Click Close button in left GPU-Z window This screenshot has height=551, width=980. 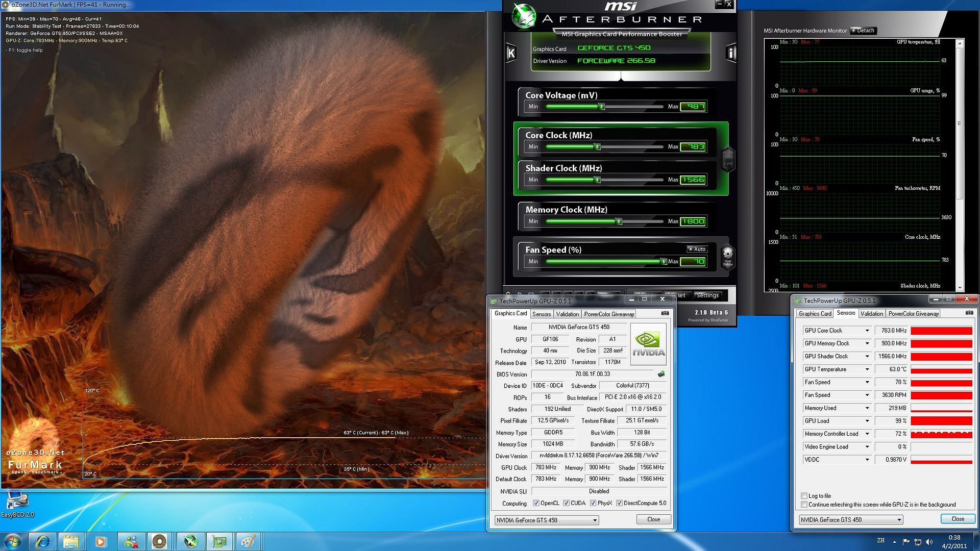tap(653, 519)
